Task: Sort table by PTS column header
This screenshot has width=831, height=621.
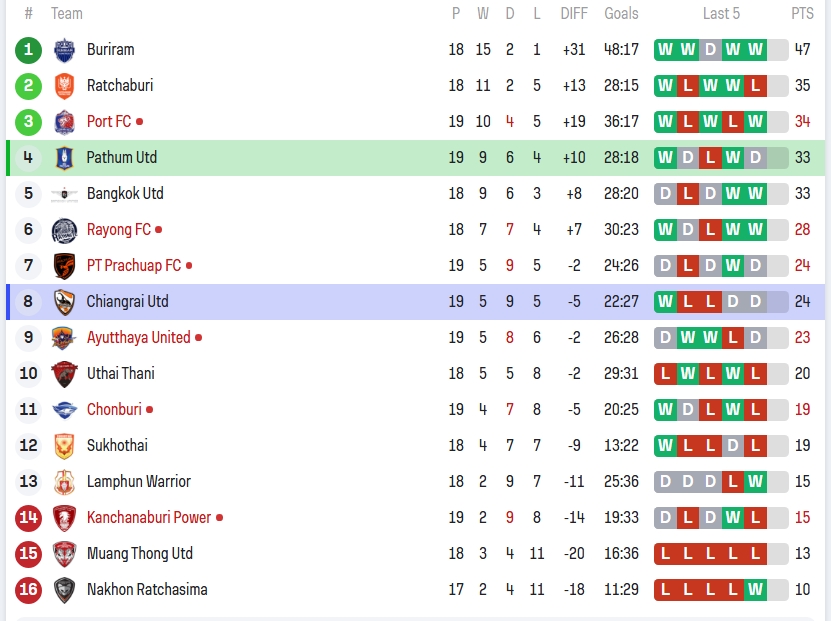Action: [x=802, y=13]
